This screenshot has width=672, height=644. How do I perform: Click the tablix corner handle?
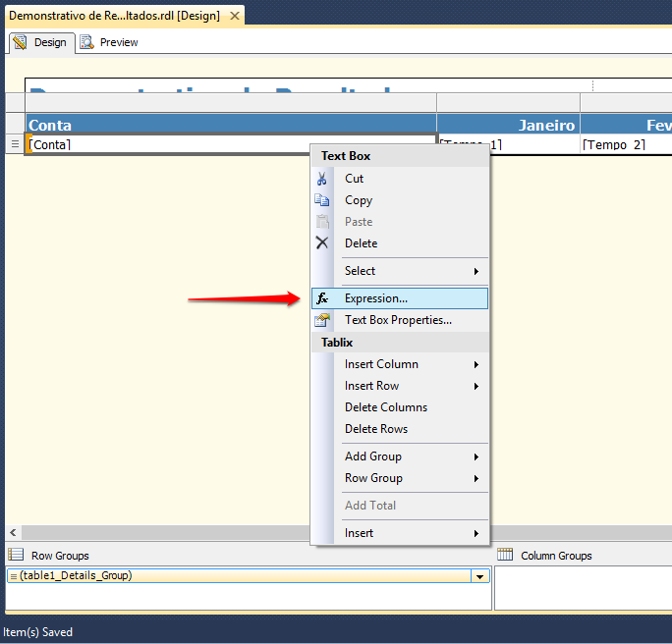tap(15, 102)
